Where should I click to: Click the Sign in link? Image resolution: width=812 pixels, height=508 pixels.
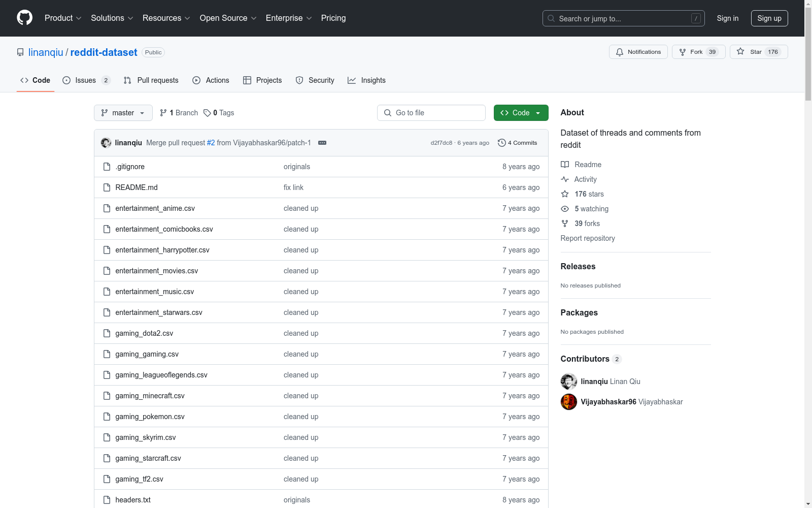727,18
